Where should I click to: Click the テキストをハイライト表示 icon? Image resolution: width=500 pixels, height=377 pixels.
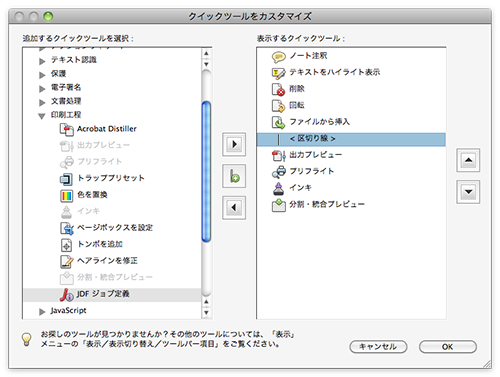coord(279,73)
